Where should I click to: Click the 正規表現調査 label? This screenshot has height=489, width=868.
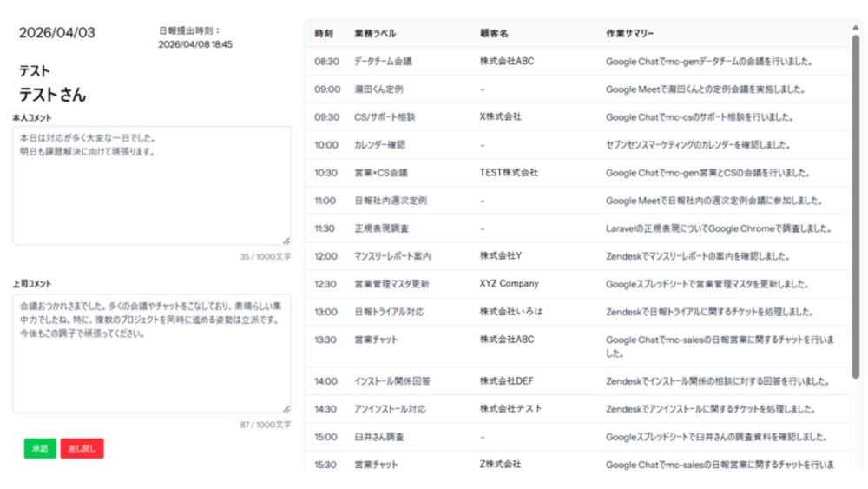pyautogui.click(x=381, y=228)
